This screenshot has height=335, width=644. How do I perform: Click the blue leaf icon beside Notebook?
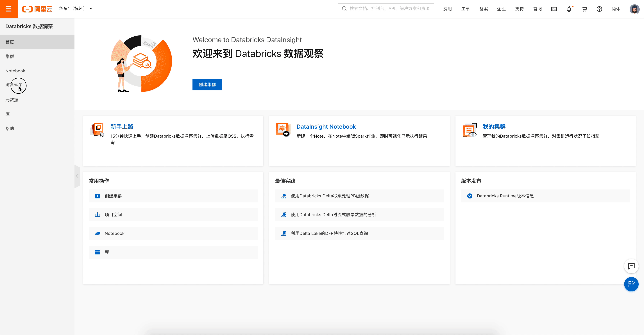click(x=97, y=234)
